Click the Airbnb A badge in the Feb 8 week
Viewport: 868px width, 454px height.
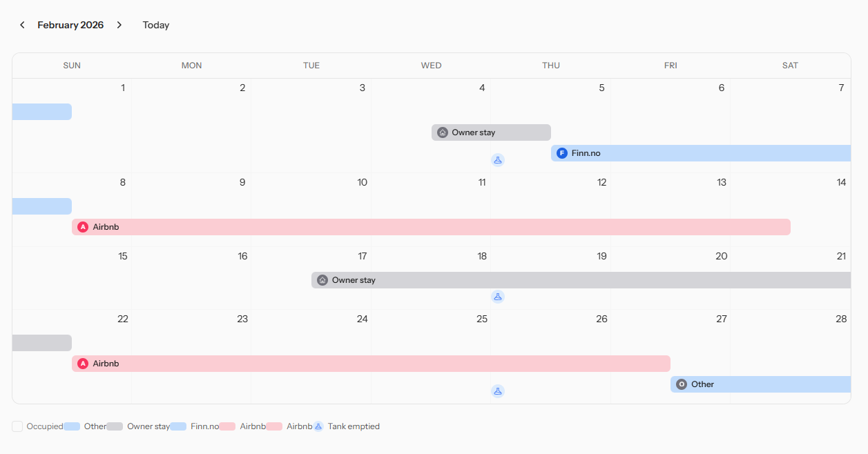(x=83, y=227)
